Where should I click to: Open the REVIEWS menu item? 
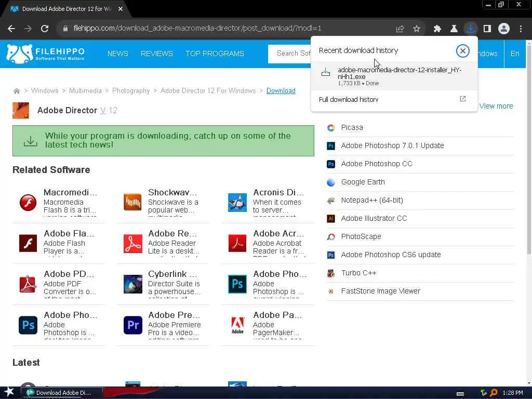coord(157,54)
